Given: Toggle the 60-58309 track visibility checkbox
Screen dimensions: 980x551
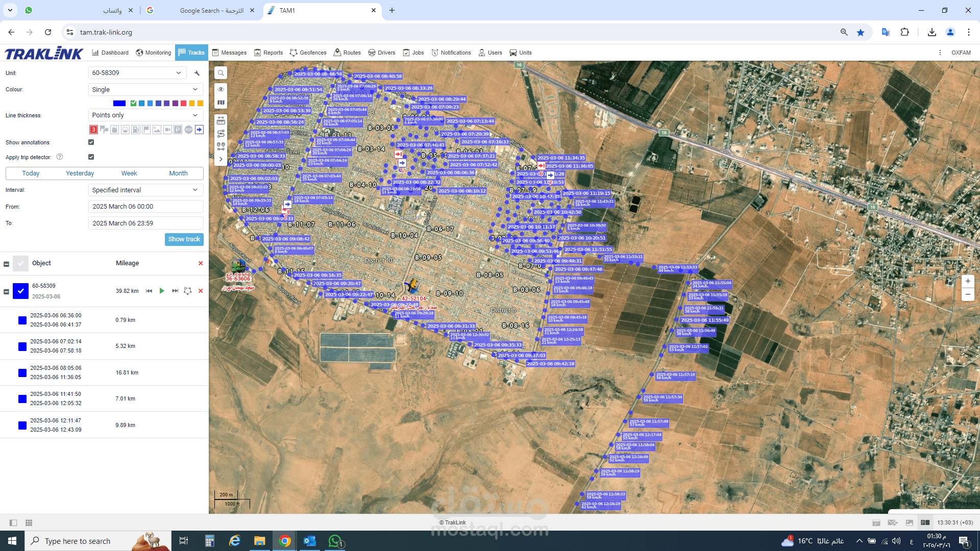Looking at the screenshot, I should click(20, 291).
